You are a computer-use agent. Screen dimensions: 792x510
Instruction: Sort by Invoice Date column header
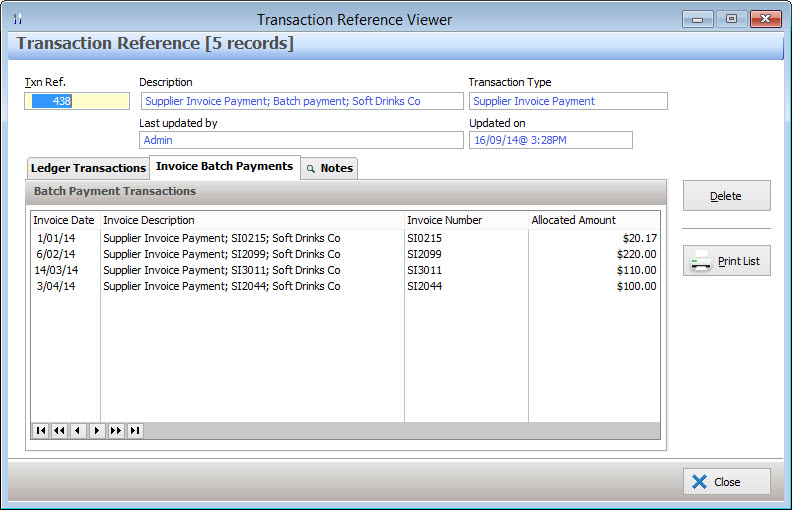click(64, 220)
